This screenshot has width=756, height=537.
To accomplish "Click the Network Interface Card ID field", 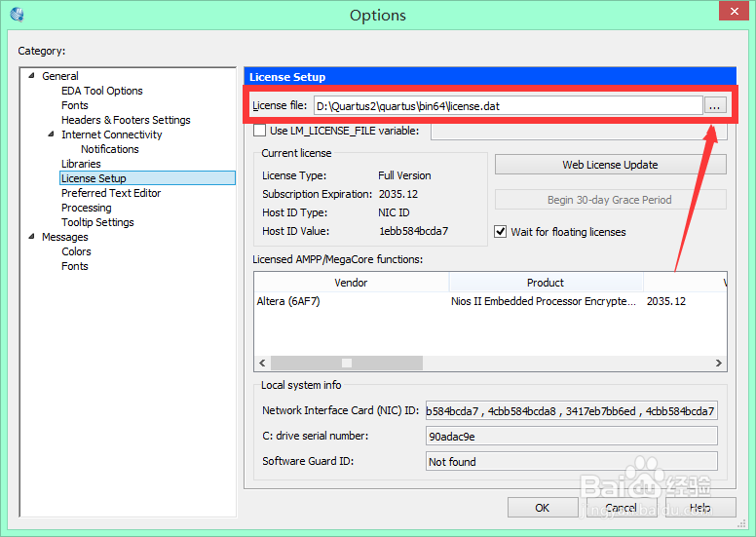I will tap(571, 410).
